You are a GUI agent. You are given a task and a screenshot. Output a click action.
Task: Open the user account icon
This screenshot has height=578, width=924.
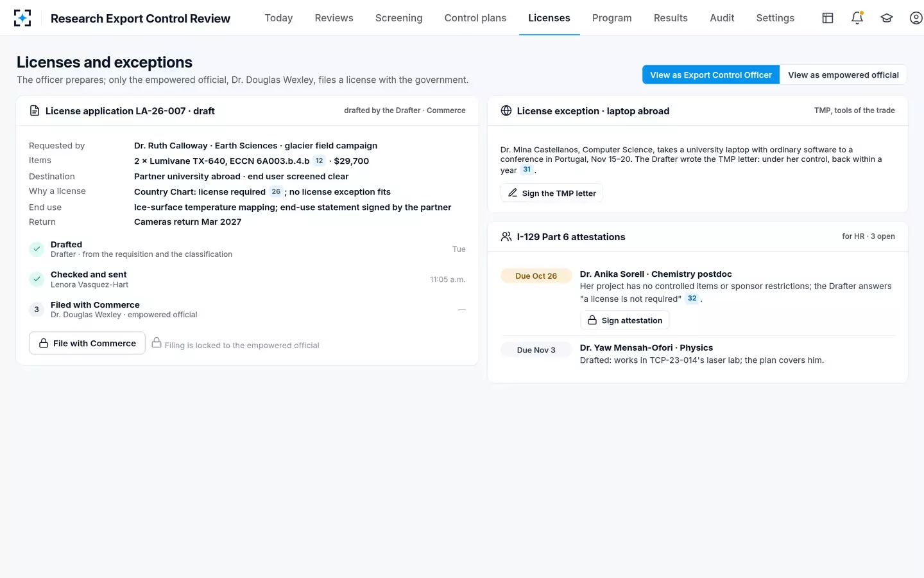tap(916, 18)
